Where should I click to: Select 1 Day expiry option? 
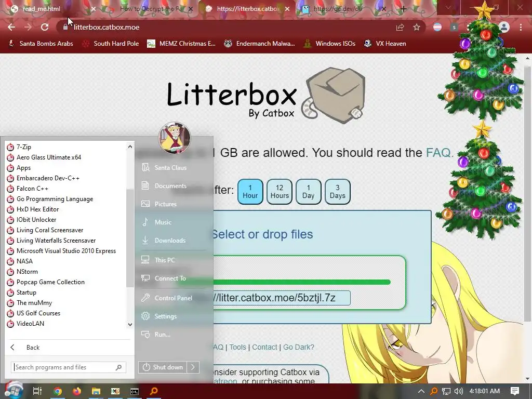click(309, 192)
